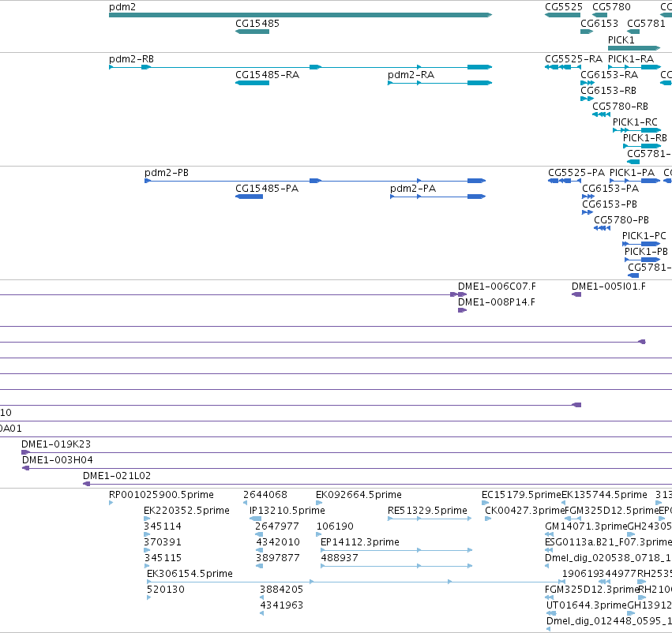
Task: Open the DME1-019K23 feature label
Action: coord(56,444)
